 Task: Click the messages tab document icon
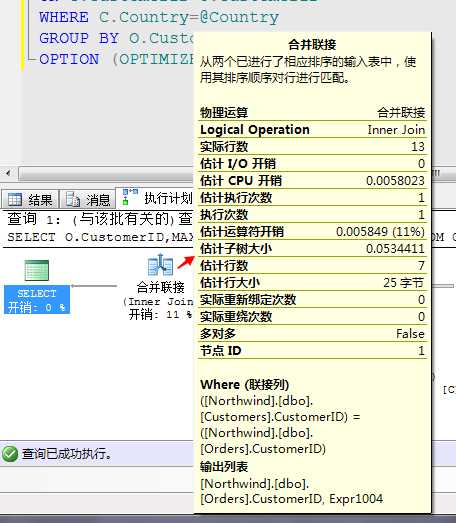point(73,199)
